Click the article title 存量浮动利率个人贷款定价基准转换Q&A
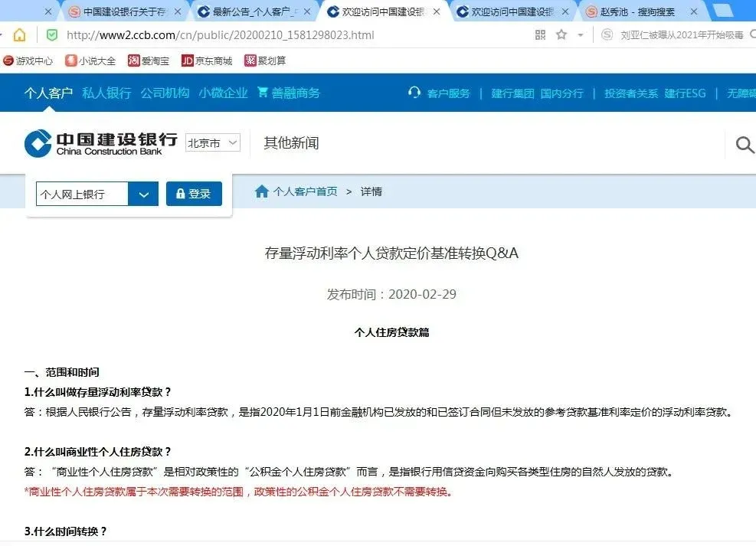756x546 pixels. [x=391, y=253]
